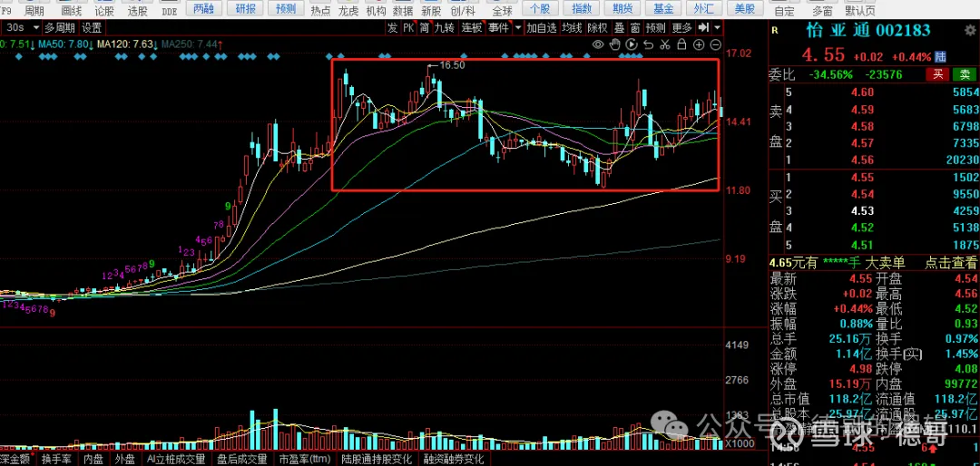Click the DDE toolbar item
Screen dimensions: 980x466
click(169, 11)
